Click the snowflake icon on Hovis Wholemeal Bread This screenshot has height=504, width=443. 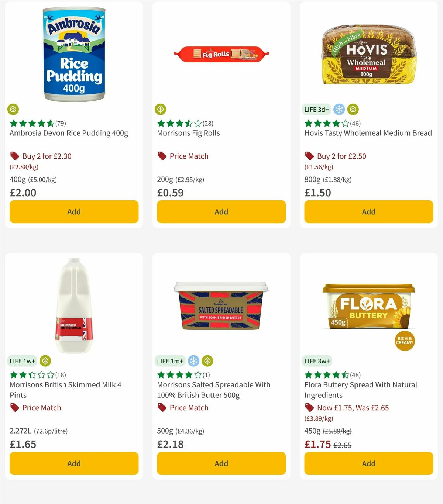(x=339, y=110)
